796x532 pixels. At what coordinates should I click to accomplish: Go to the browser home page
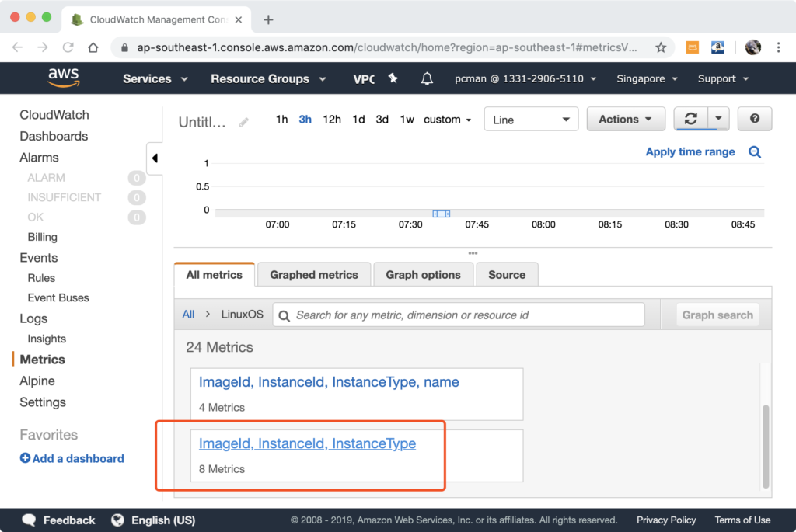click(93, 47)
